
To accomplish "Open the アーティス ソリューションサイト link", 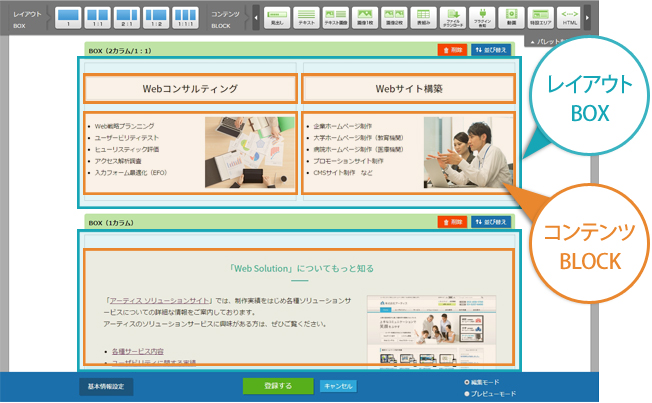I will click(x=159, y=300).
